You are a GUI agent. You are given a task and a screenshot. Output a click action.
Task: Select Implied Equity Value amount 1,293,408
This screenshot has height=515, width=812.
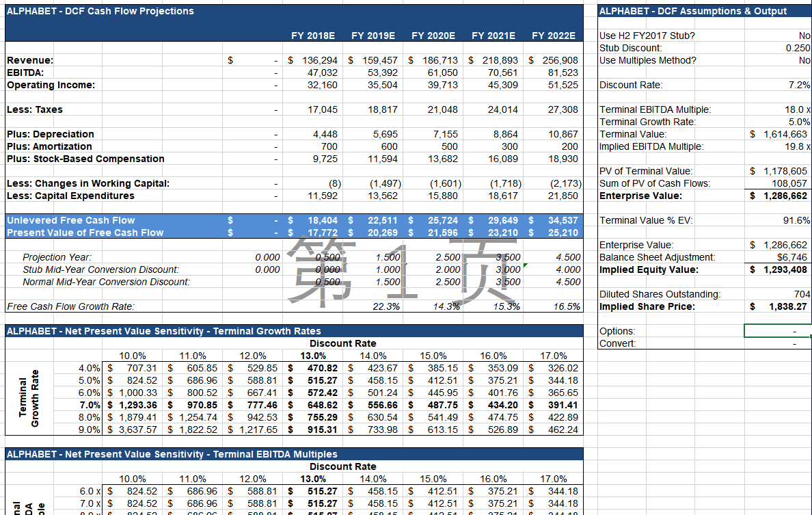coord(785,269)
